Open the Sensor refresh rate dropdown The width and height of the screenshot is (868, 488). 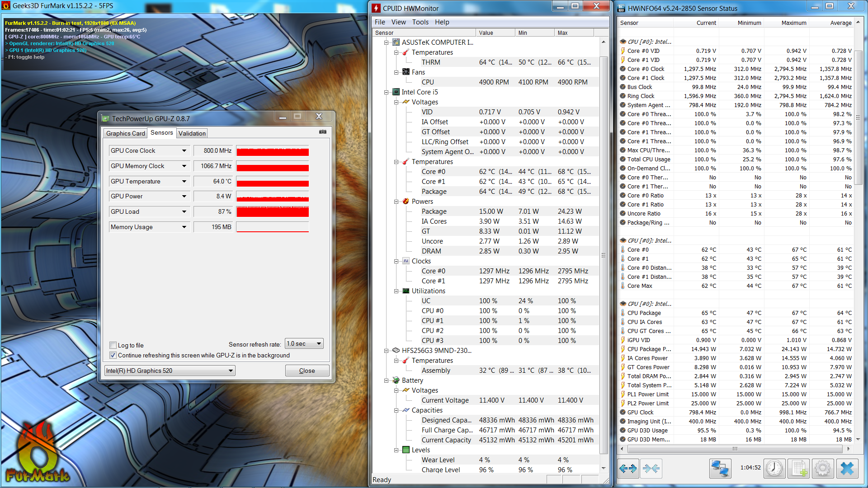coord(304,344)
